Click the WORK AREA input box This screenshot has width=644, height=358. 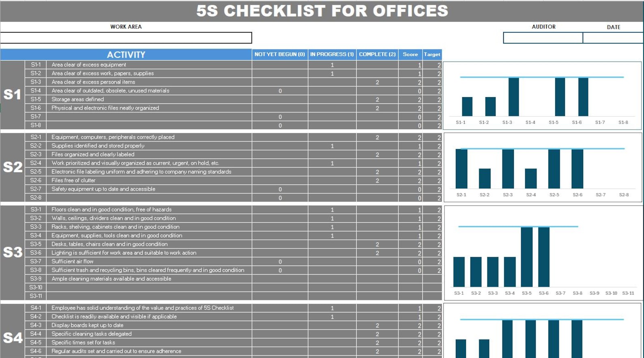pos(126,38)
